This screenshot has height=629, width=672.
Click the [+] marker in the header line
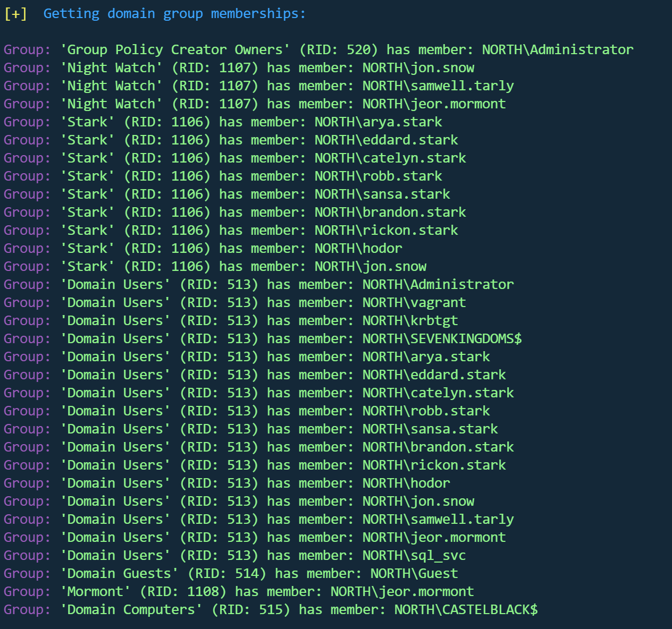(x=15, y=14)
